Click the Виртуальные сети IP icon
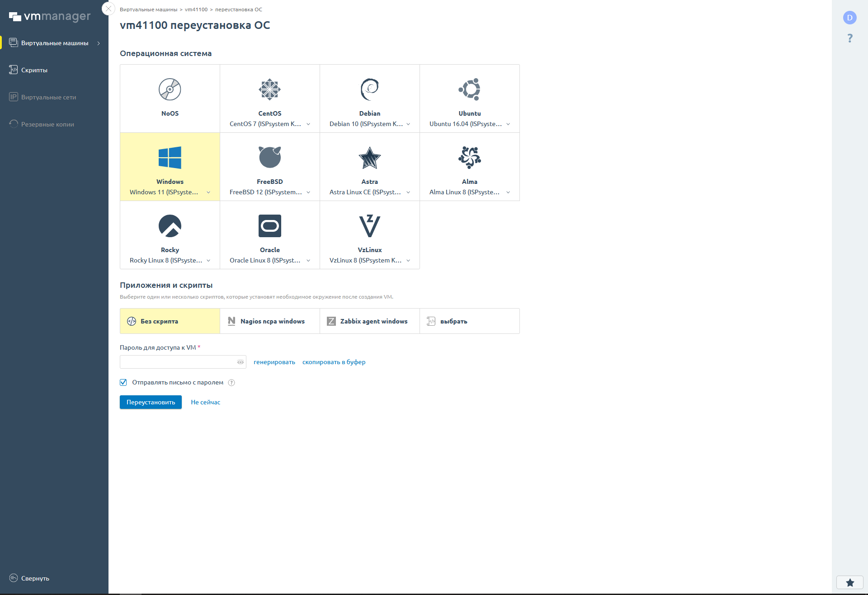The image size is (868, 595). click(14, 97)
